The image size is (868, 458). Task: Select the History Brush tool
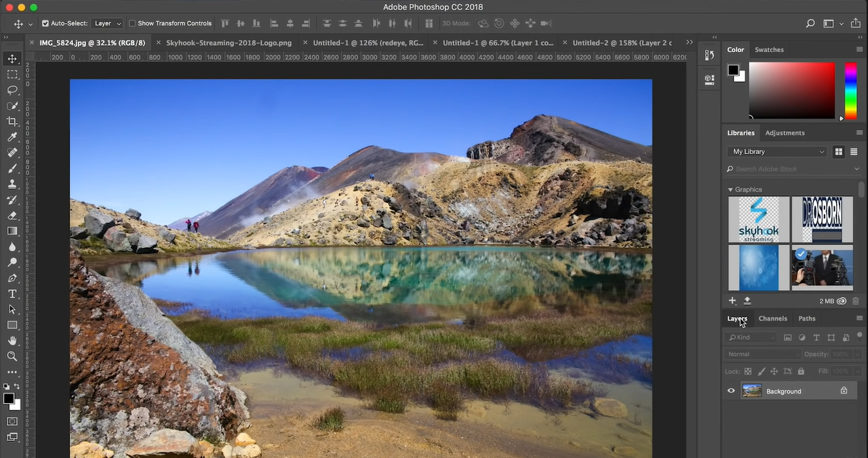click(x=12, y=200)
